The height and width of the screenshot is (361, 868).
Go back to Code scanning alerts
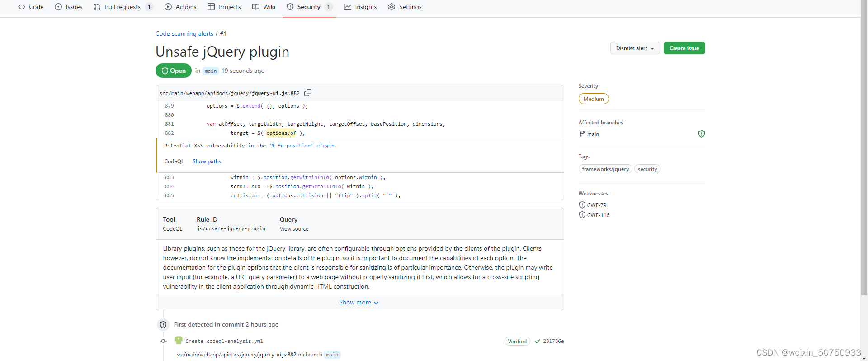click(184, 33)
